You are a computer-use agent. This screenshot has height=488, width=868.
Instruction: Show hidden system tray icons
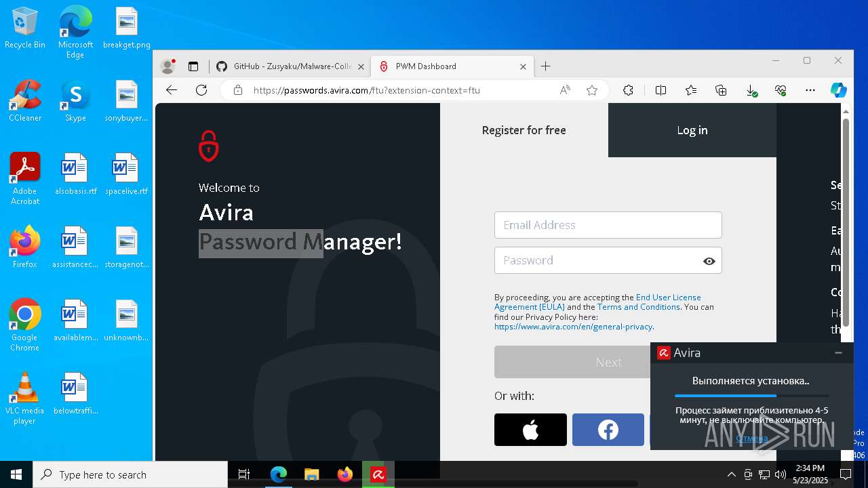click(731, 474)
